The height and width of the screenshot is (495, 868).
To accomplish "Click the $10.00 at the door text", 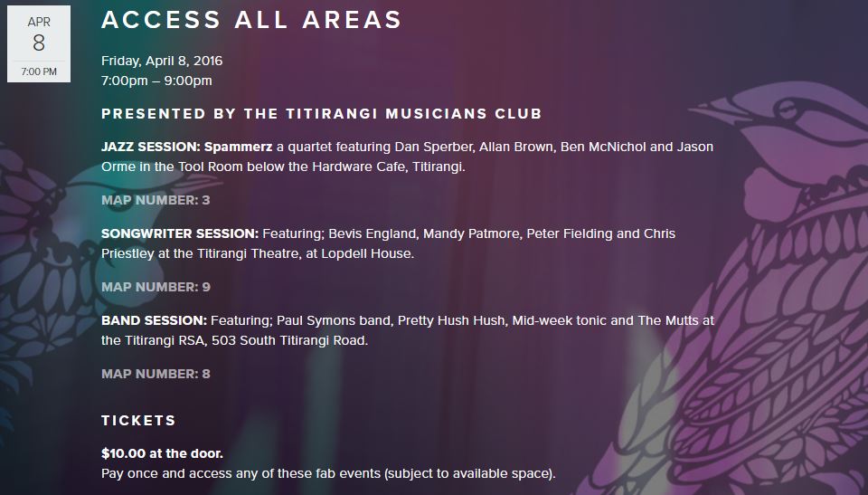I will point(162,453).
